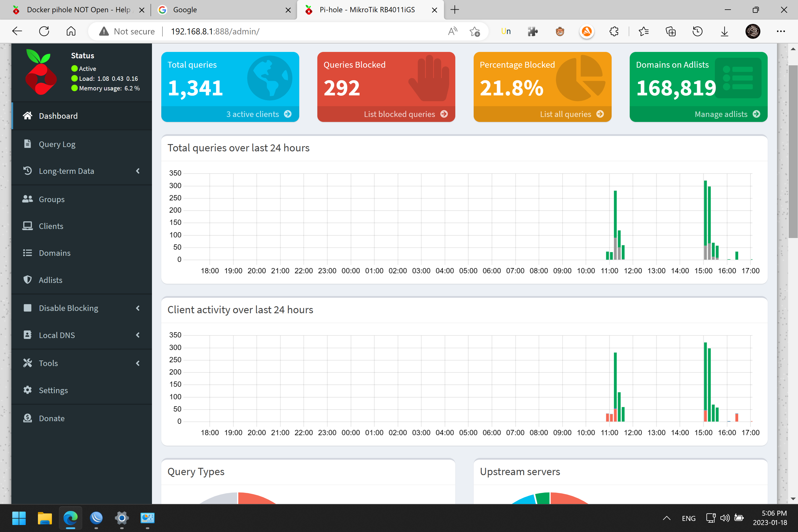Click the Domains list icon
Image resolution: width=798 pixels, height=532 pixels.
point(27,253)
